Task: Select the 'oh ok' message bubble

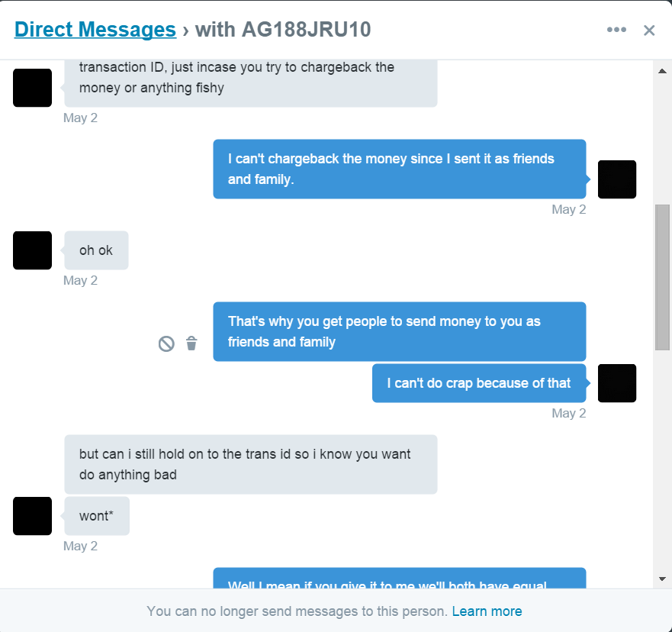Action: [96, 250]
